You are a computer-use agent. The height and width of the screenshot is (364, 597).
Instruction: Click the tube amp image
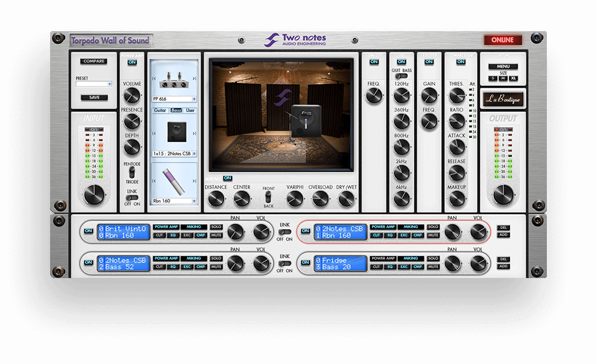pyautogui.click(x=174, y=80)
